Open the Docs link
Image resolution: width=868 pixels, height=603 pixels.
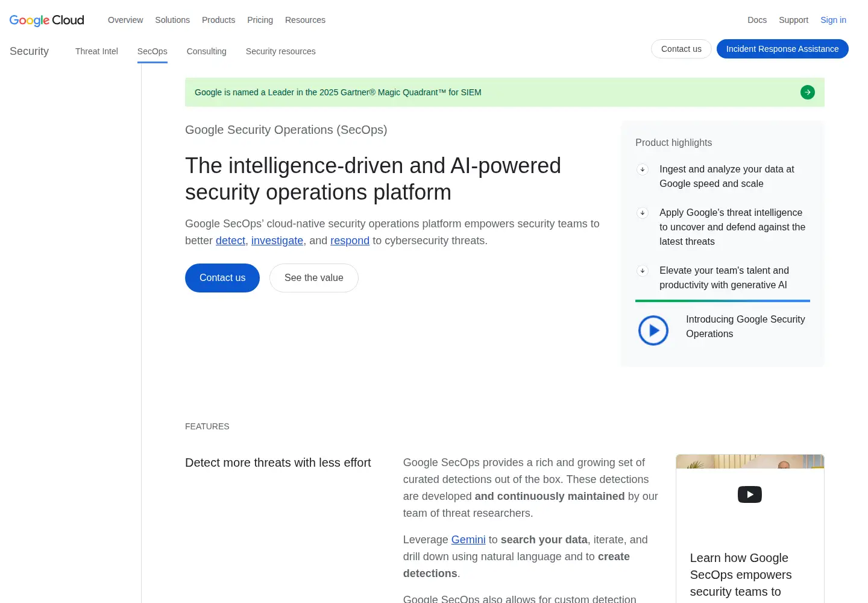click(x=757, y=20)
